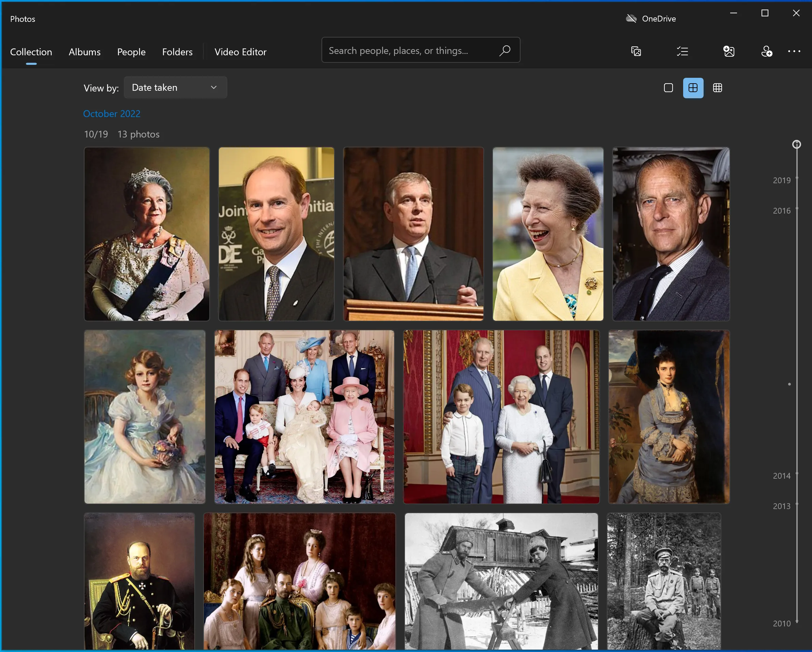Toggle the medium grid layout view
The width and height of the screenshot is (812, 652).
(x=693, y=87)
